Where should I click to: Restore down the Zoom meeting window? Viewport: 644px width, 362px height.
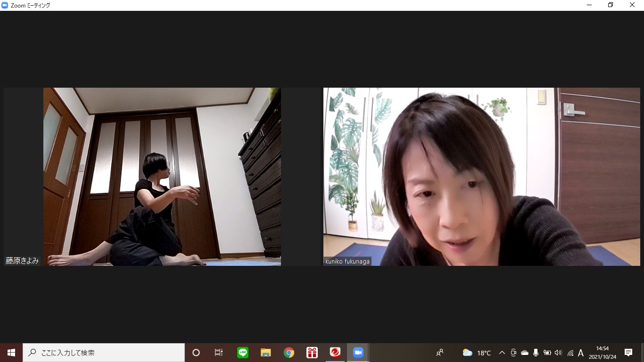pos(611,5)
